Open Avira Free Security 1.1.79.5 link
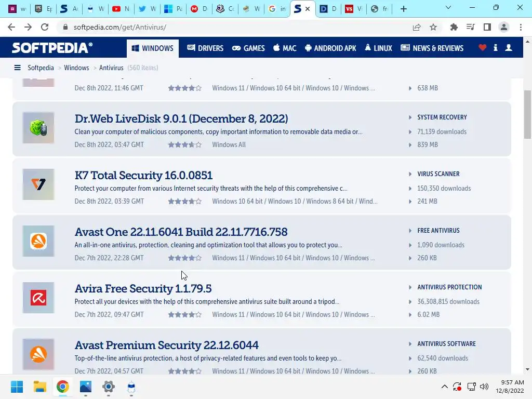Viewport: 532px width, 399px height. click(143, 289)
